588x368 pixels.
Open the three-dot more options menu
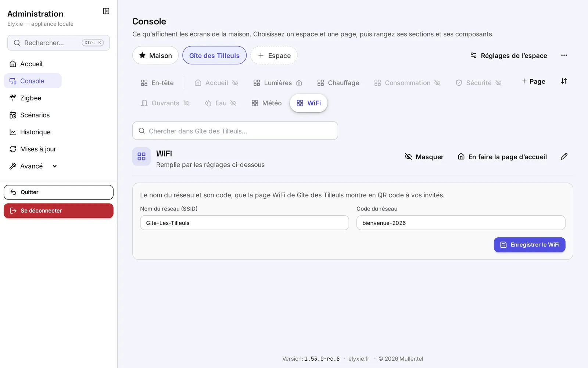[564, 55]
